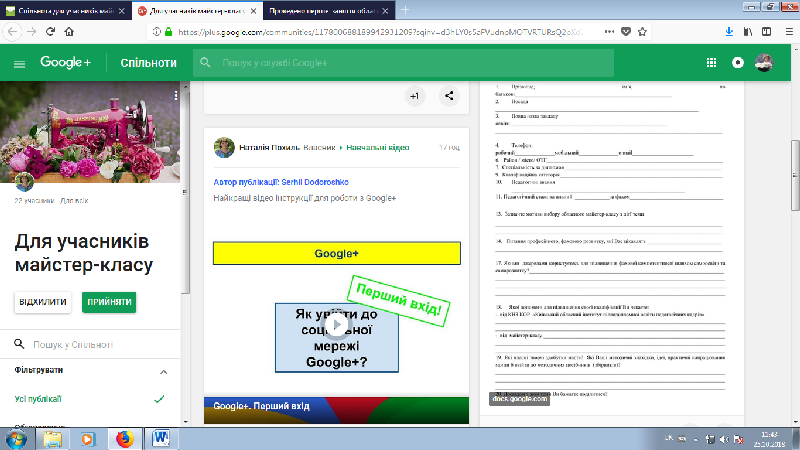
Task: Click the yellow Google+ banner
Action: [337, 253]
